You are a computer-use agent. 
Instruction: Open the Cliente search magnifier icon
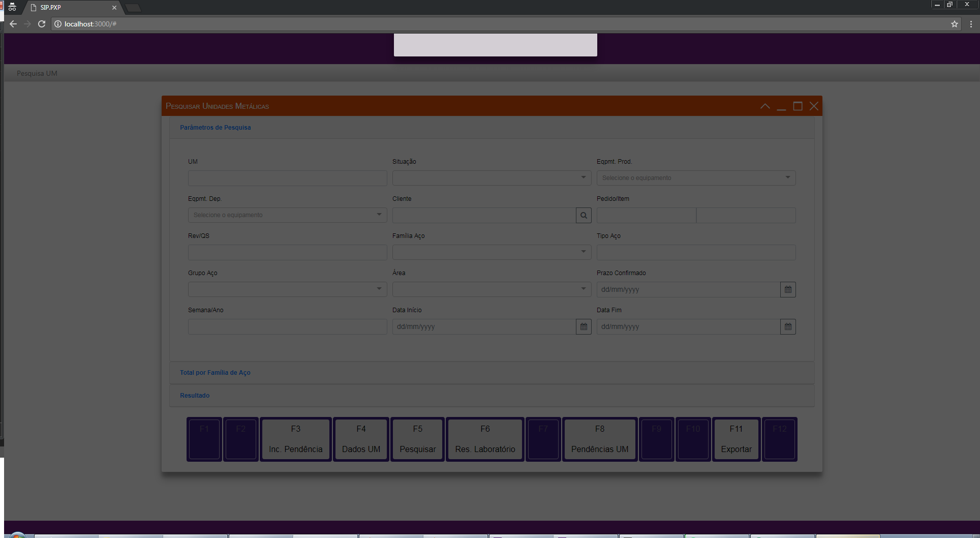click(584, 215)
